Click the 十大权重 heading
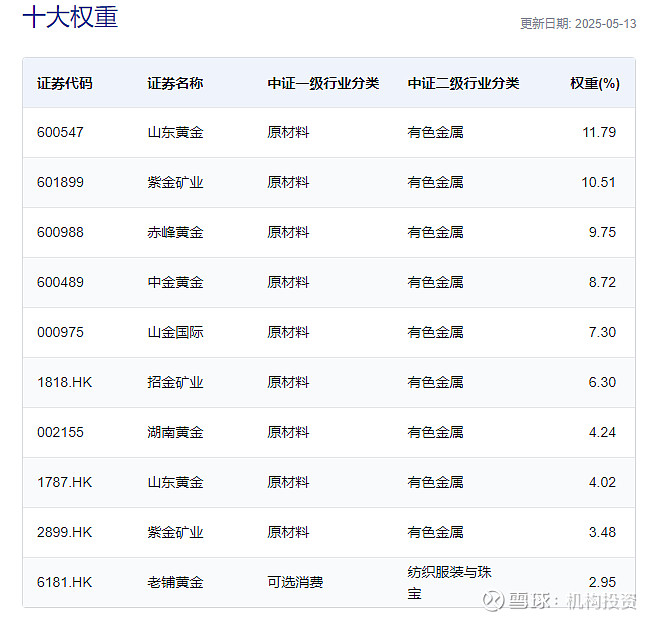656x621 pixels. pos(70,17)
